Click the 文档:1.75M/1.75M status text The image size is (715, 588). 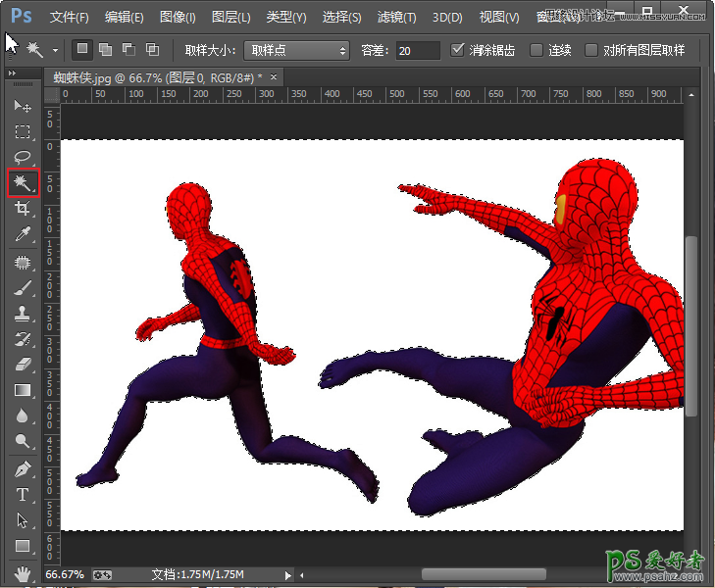click(x=197, y=574)
